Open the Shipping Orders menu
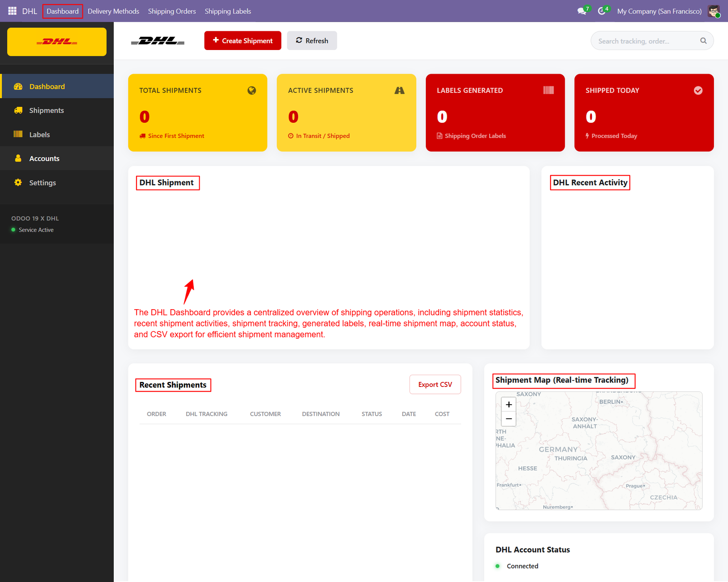The height and width of the screenshot is (582, 728). [x=172, y=11]
